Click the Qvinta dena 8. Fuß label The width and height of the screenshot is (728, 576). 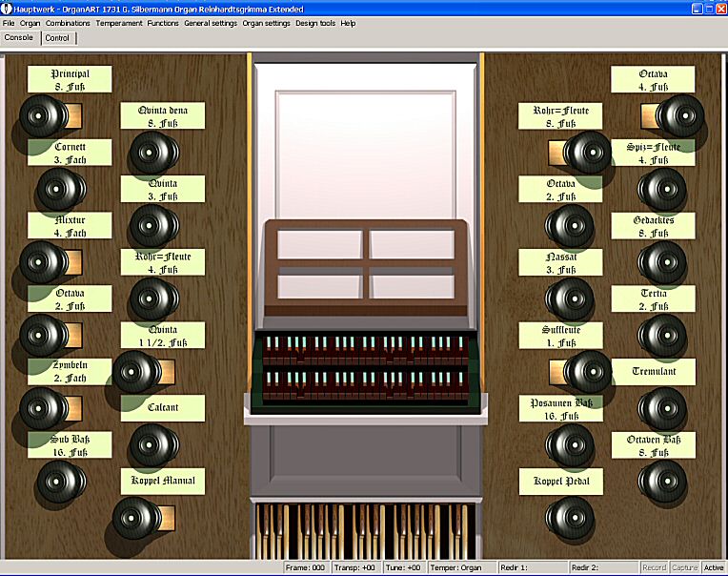pos(163,115)
